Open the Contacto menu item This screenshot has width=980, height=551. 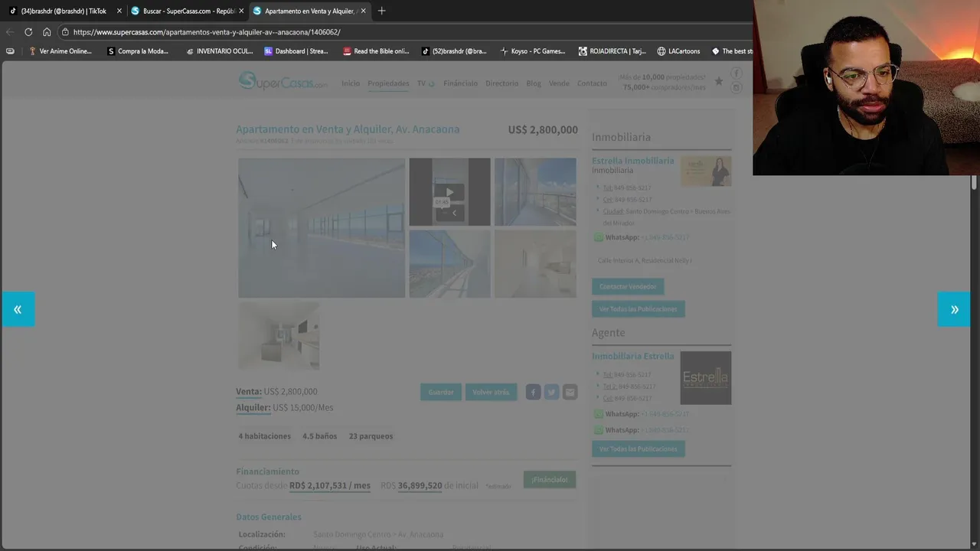tap(592, 83)
